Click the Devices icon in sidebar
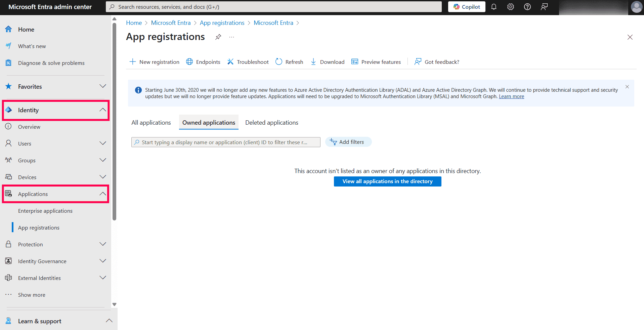The height and width of the screenshot is (330, 644). [8, 177]
